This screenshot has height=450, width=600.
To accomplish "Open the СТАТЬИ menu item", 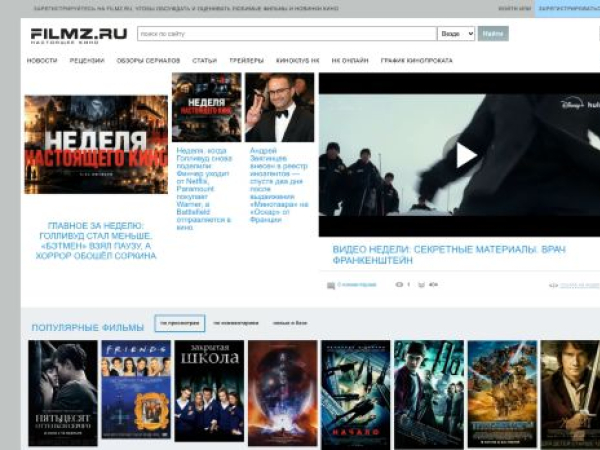I will click(x=205, y=60).
